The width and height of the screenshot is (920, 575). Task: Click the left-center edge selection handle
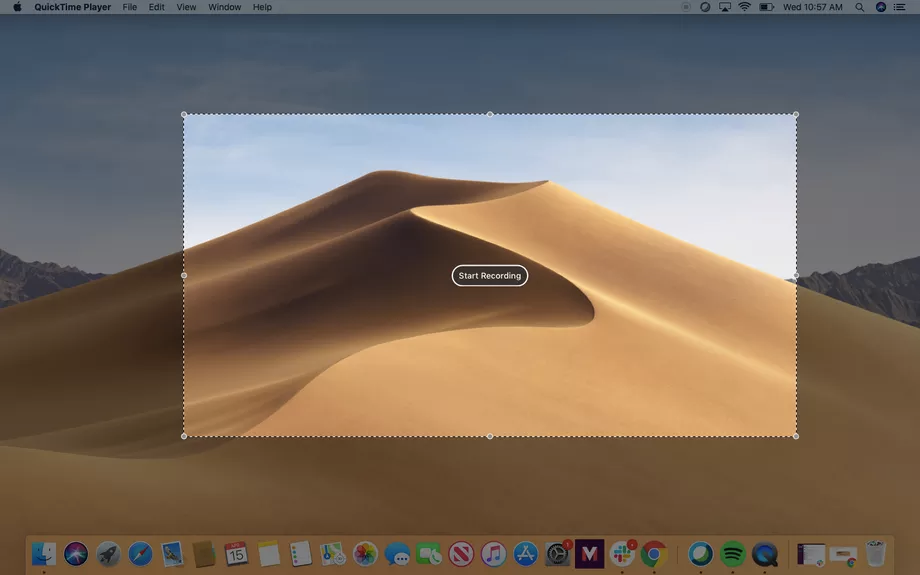click(x=184, y=275)
